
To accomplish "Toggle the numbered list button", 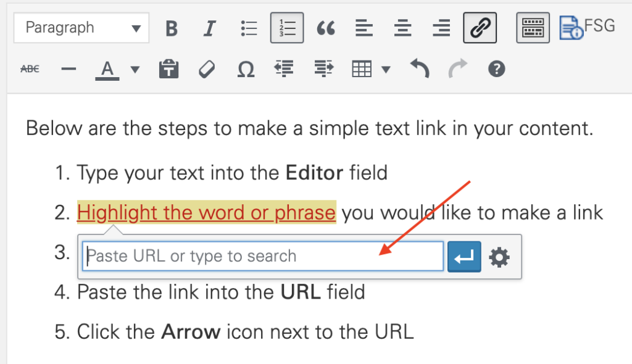I will (287, 28).
